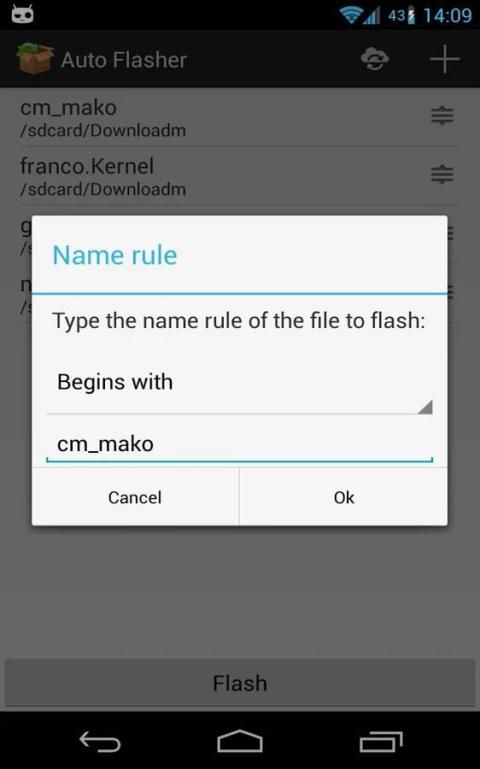This screenshot has height=769, width=480.
Task: Tap the CyanogenMod notification icon in status bar
Action: tap(23, 15)
